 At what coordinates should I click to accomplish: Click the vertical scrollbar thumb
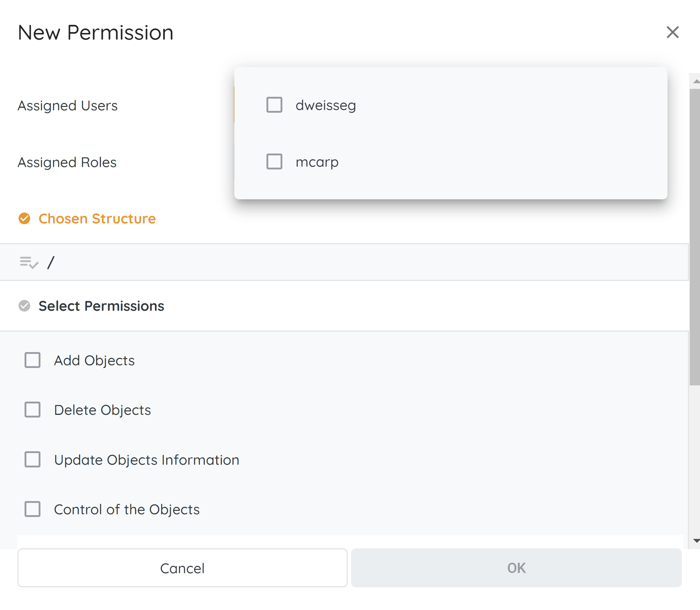click(x=694, y=236)
